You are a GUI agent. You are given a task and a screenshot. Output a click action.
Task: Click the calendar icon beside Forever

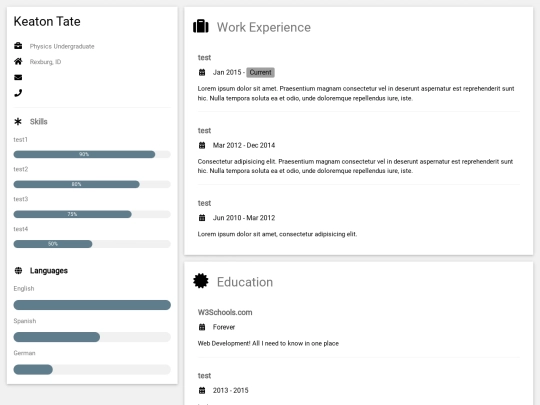pyautogui.click(x=202, y=327)
